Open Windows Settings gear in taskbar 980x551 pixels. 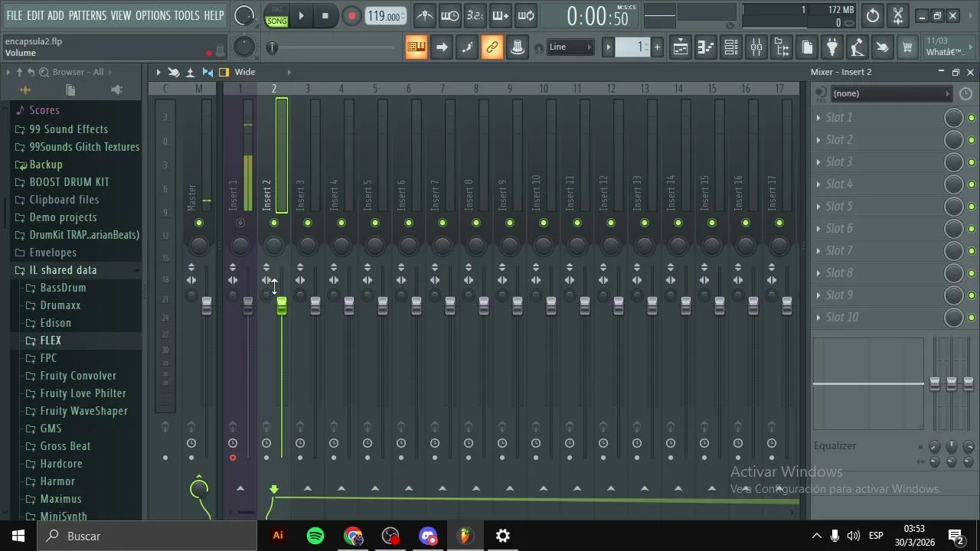point(503,536)
